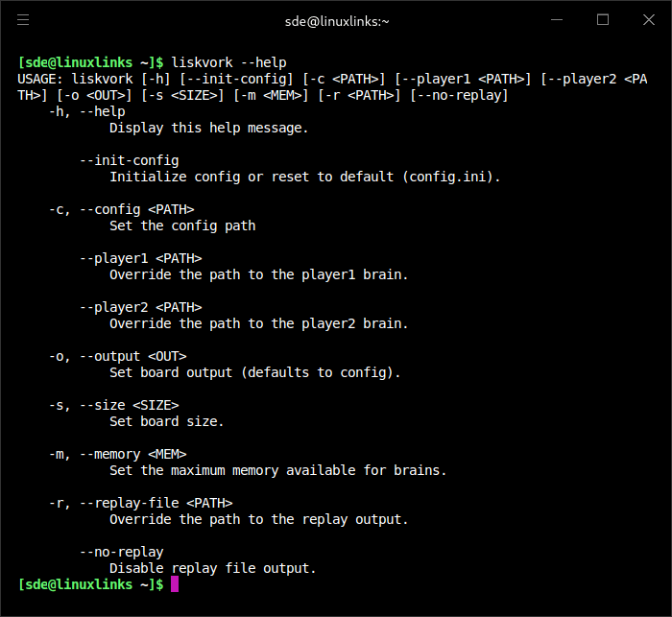The image size is (672, 617).
Task: Close the terminal window
Action: [x=647, y=20]
